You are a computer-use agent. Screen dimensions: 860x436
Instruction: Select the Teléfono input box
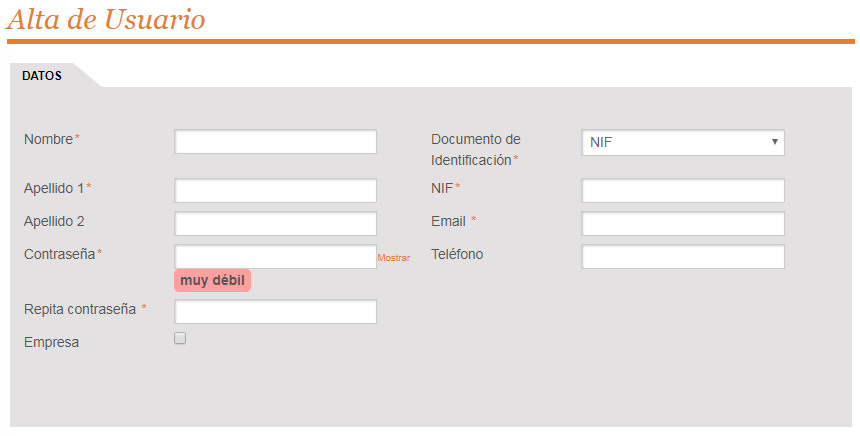click(683, 256)
